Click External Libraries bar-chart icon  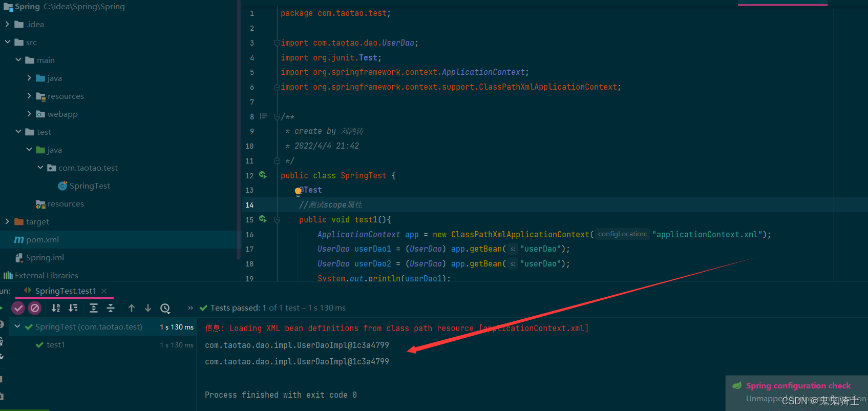[8, 276]
